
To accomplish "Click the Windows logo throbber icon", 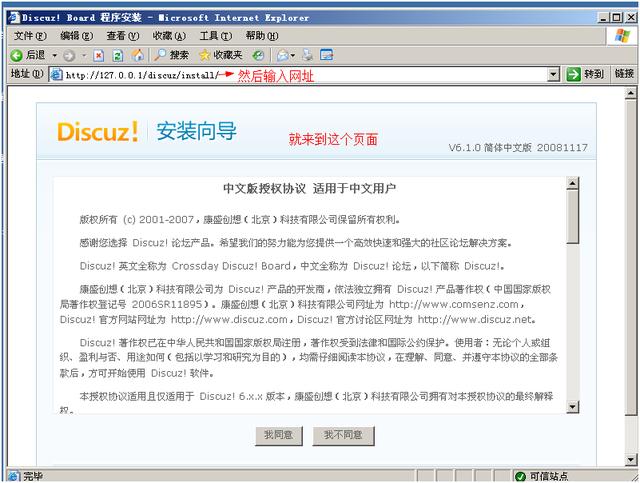I will click(622, 36).
